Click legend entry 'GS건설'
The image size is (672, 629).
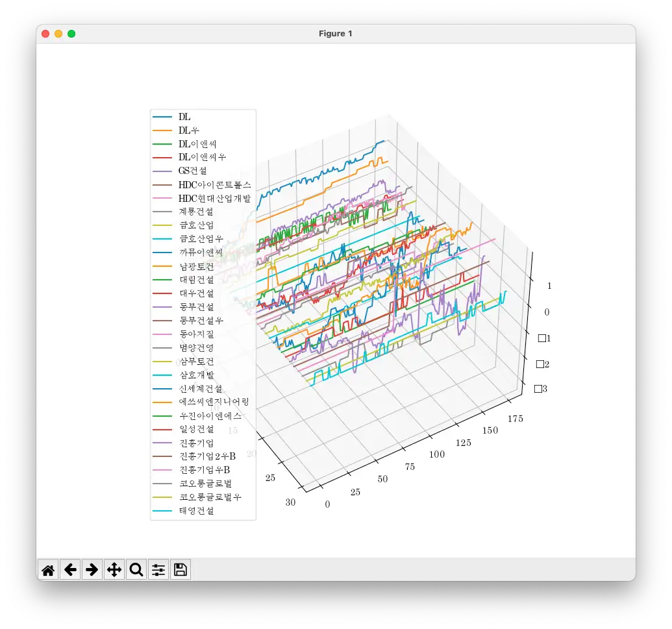193,171
